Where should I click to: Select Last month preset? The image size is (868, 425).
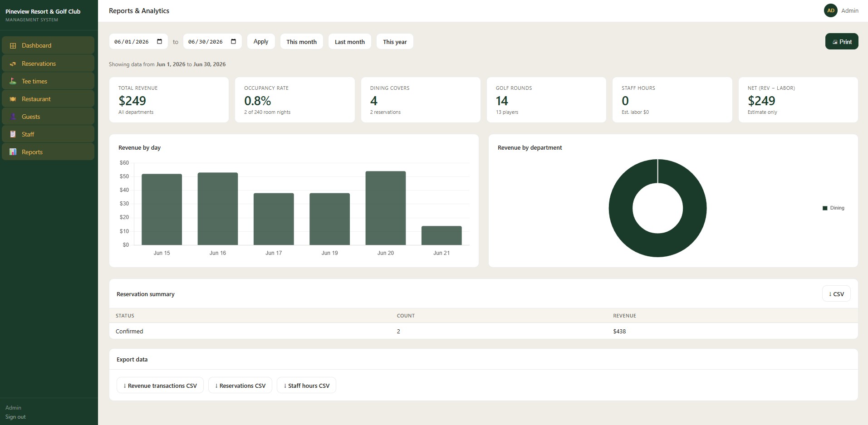pos(349,42)
